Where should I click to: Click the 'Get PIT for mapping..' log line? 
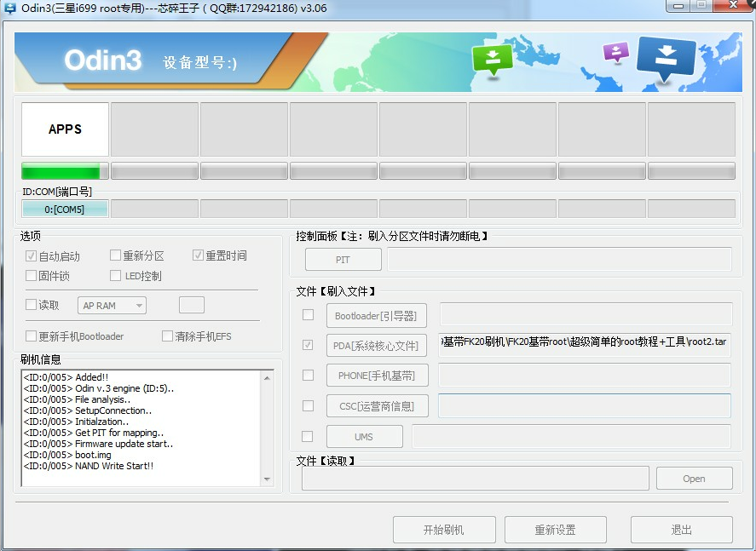[x=94, y=433]
